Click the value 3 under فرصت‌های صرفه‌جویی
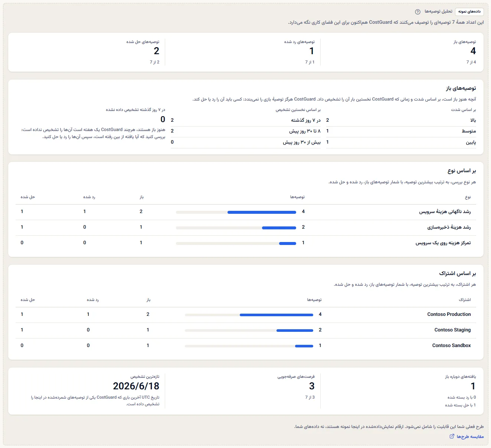Image resolution: width=491 pixels, height=448 pixels. (312, 386)
